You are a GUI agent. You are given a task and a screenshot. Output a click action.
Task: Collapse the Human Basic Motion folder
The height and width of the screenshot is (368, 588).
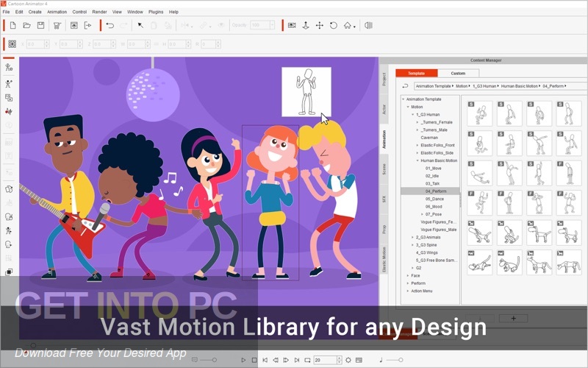(417, 160)
